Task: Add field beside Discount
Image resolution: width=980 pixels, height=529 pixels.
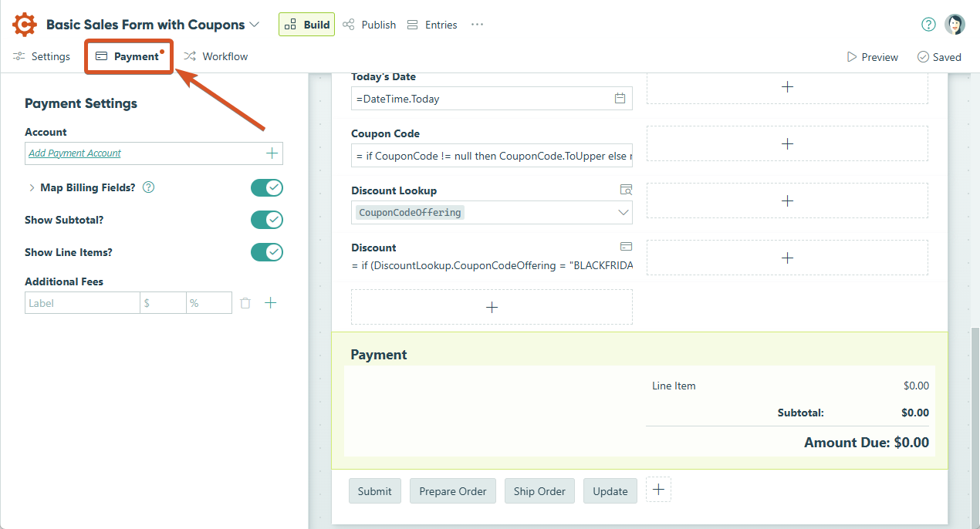Action: (x=787, y=258)
